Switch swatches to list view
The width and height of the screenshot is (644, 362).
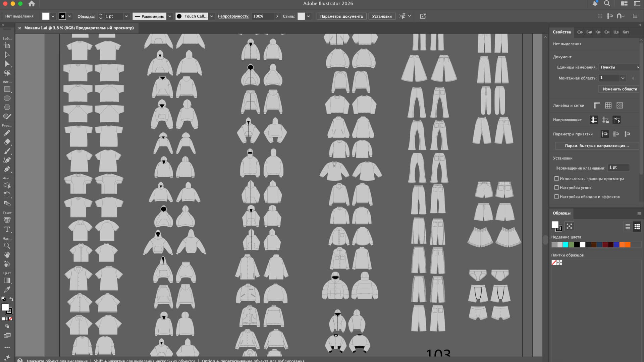628,227
